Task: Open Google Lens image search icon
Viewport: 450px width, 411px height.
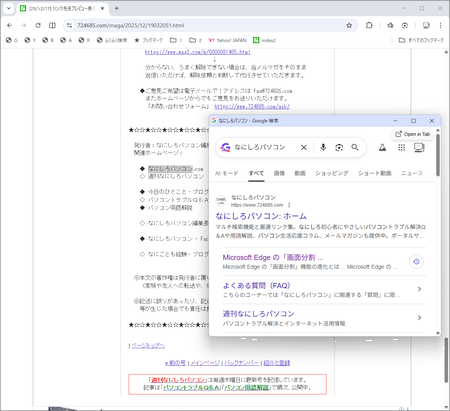Action: click(x=339, y=147)
